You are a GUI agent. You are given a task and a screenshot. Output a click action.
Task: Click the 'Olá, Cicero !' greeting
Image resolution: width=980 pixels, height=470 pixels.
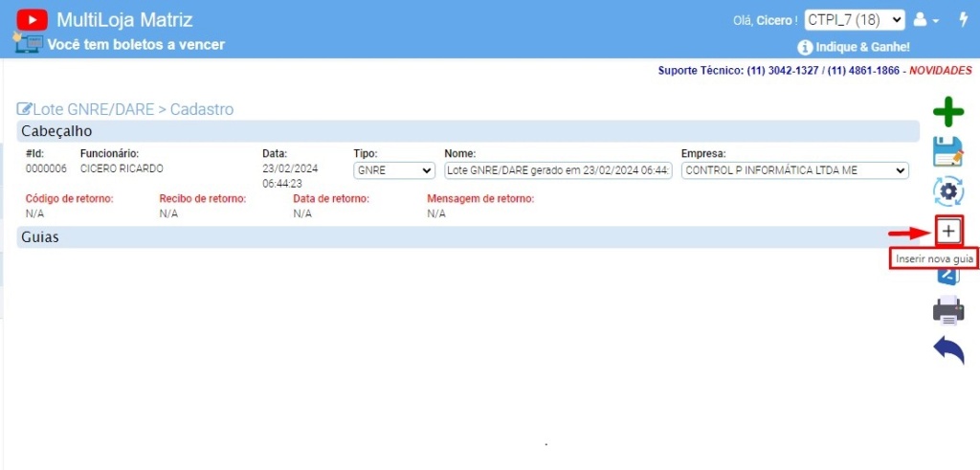[765, 20]
